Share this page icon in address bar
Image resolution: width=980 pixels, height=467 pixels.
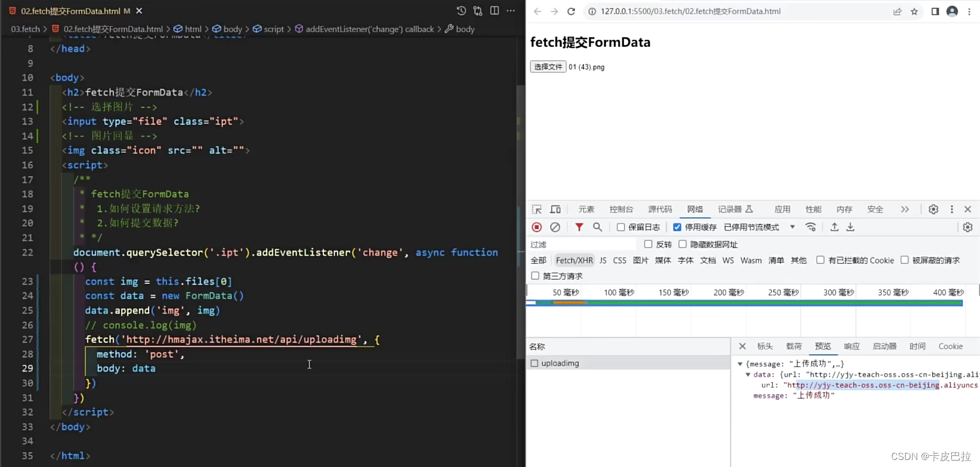click(897, 11)
